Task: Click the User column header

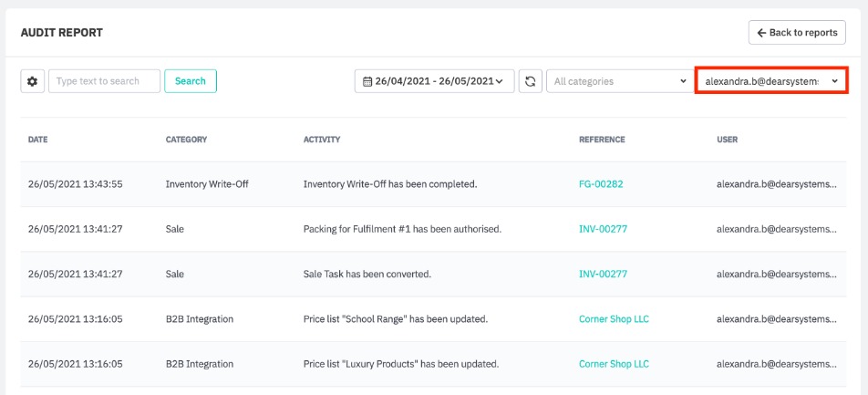Action: 728,140
